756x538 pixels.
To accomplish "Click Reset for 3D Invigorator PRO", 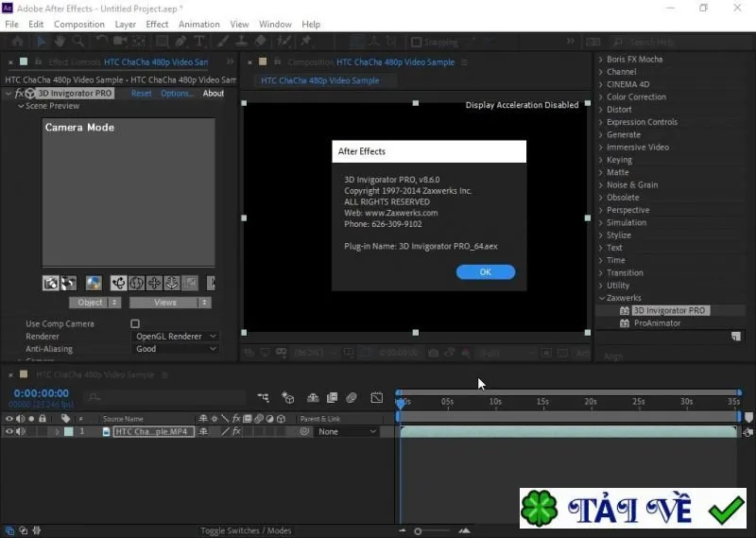I will coord(141,94).
